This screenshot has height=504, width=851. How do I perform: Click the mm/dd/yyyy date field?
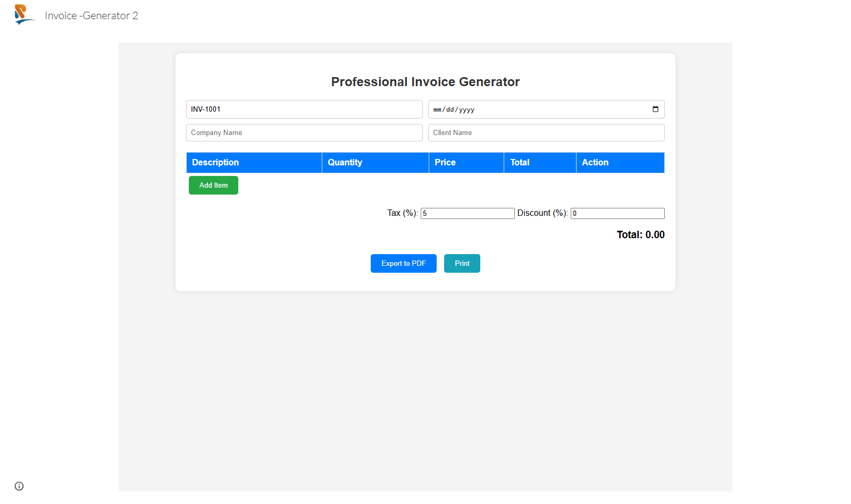pyautogui.click(x=546, y=109)
